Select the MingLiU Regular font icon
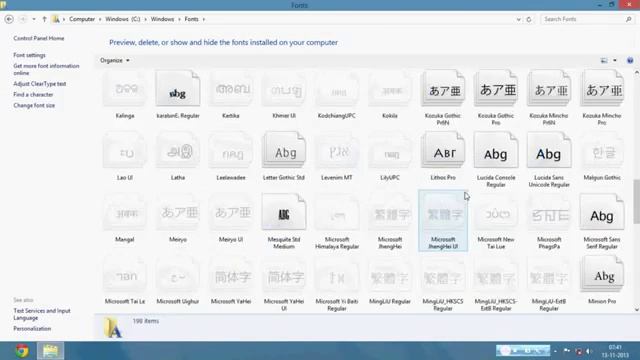The image size is (640, 360). coord(390,274)
